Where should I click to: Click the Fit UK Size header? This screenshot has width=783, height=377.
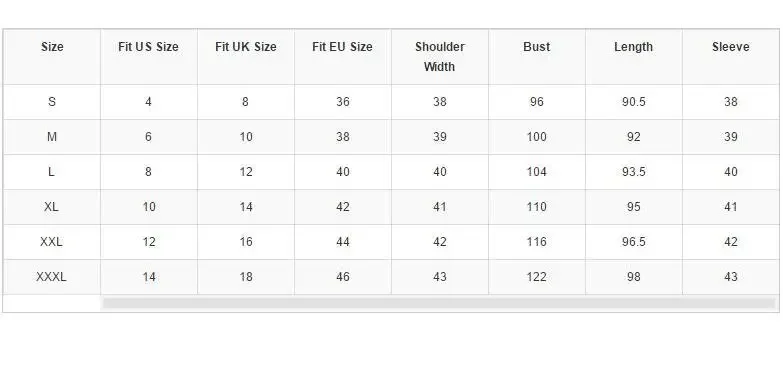[x=246, y=47]
